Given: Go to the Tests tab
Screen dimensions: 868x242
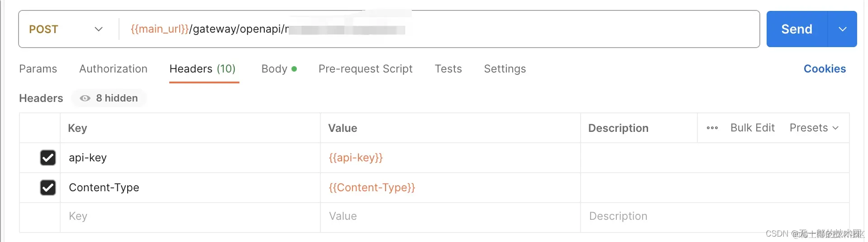Looking at the screenshot, I should [x=448, y=69].
